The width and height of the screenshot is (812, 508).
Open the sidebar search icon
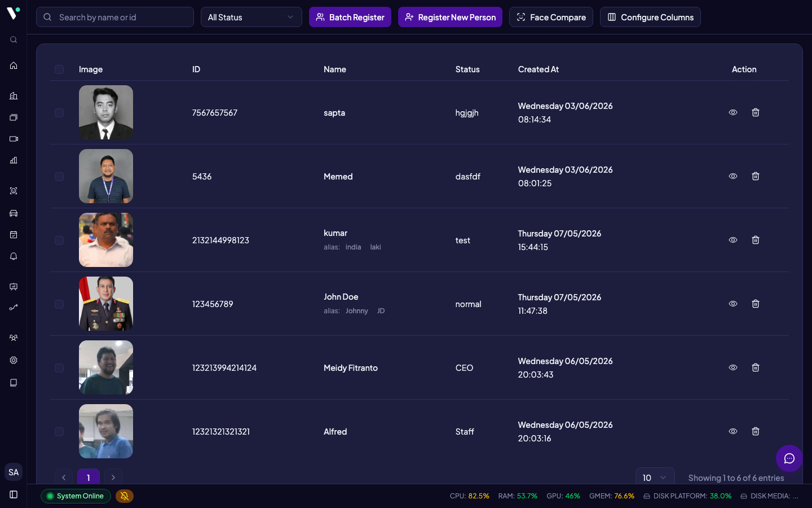[14, 40]
